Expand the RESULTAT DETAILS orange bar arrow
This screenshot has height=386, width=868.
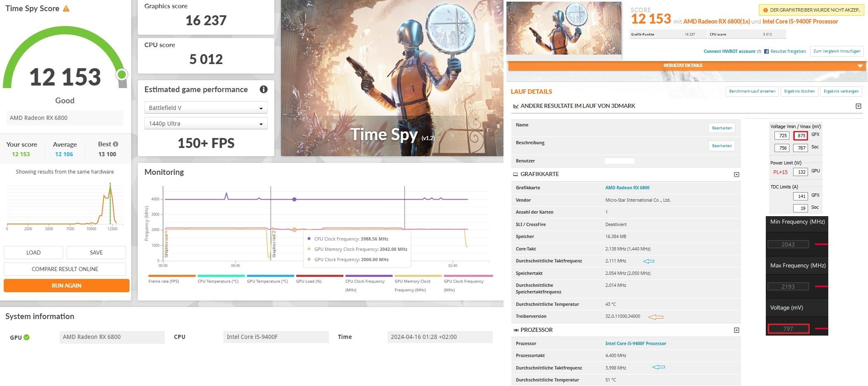coord(860,66)
